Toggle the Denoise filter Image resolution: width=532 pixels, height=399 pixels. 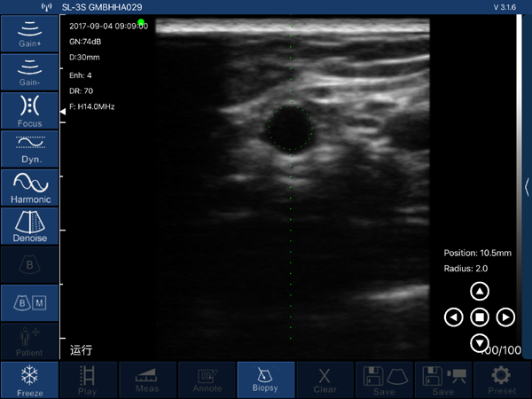[x=28, y=226]
